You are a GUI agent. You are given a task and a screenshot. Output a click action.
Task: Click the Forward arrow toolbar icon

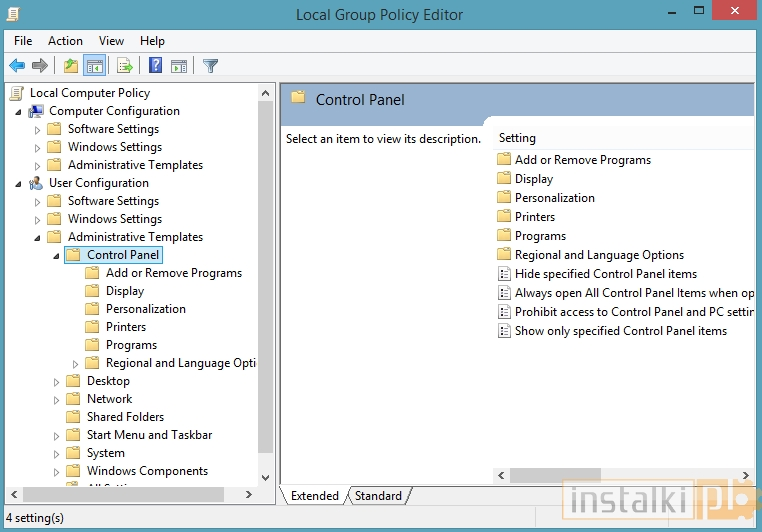(40, 65)
